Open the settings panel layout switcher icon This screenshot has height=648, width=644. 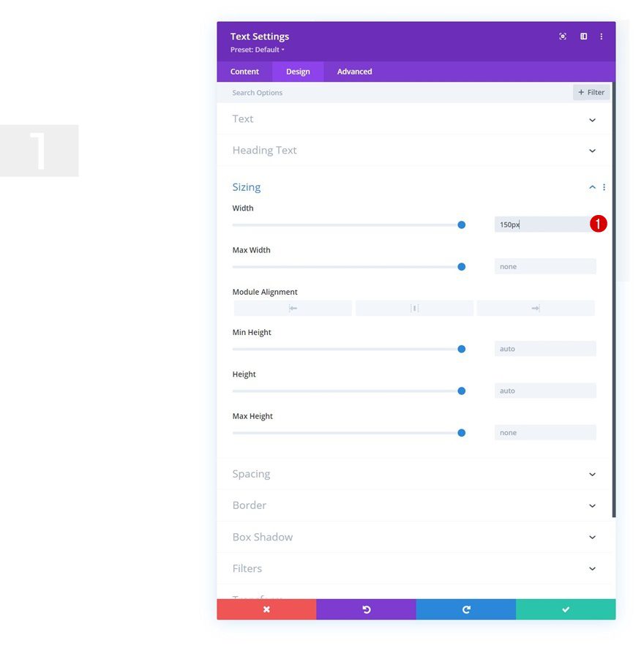583,36
